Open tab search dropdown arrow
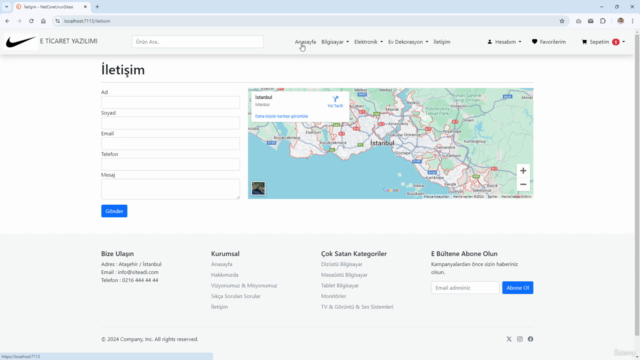Viewport: 640px width, 360px height. 7,7
